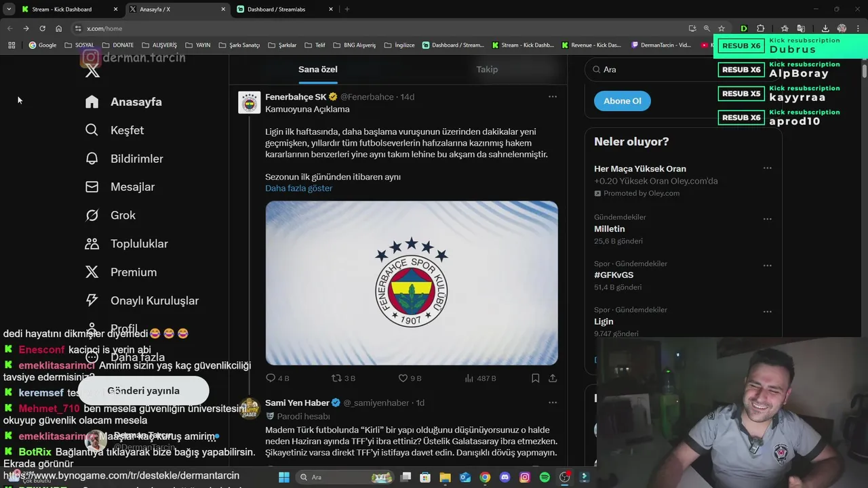Image resolution: width=868 pixels, height=488 pixels.
Task: Open a new browser tab
Action: click(x=347, y=9)
